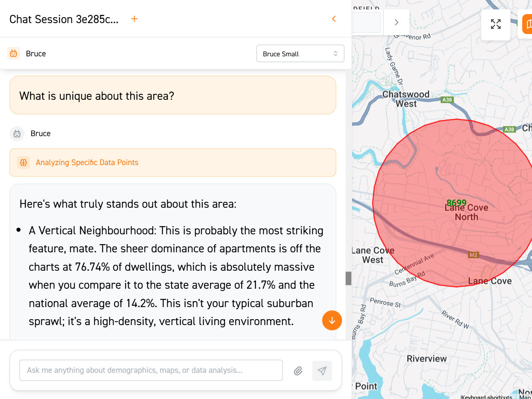This screenshot has height=399, width=532.
Task: Toggle fullscreen map view
Action: coord(496,24)
